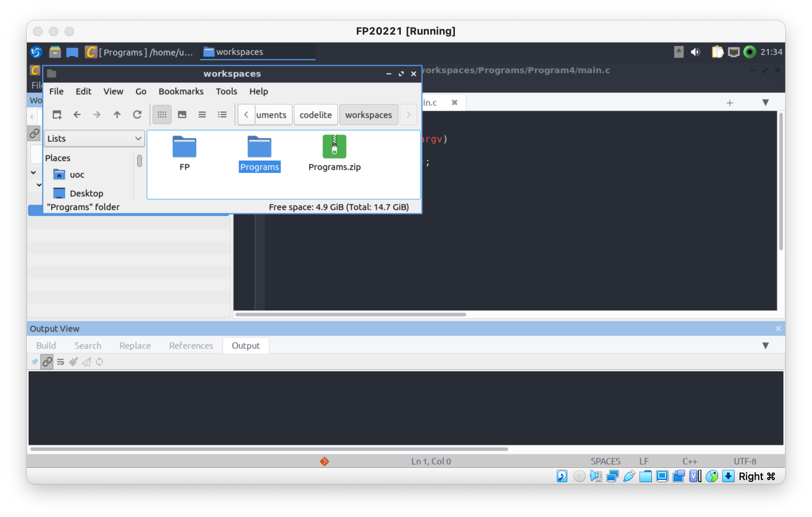Click the new tab icon in file manager toolbar
This screenshot has width=812, height=517.
pyautogui.click(x=57, y=114)
